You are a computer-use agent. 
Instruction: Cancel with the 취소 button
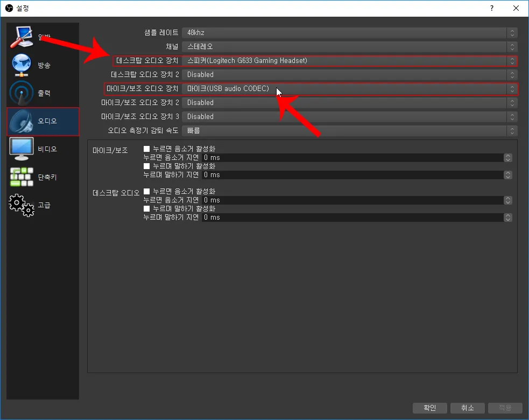(468, 408)
